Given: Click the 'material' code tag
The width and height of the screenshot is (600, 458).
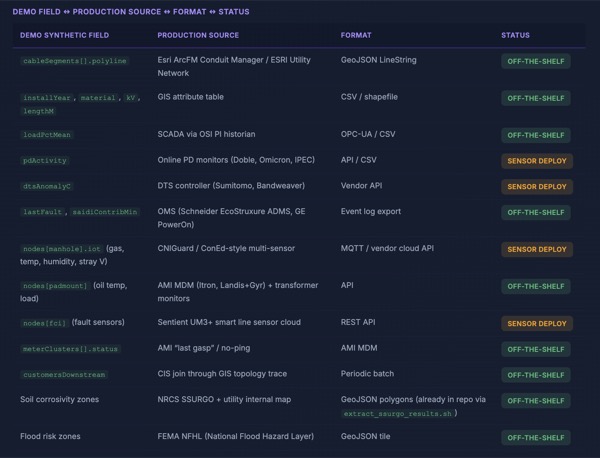Looking at the screenshot, I should [x=98, y=98].
